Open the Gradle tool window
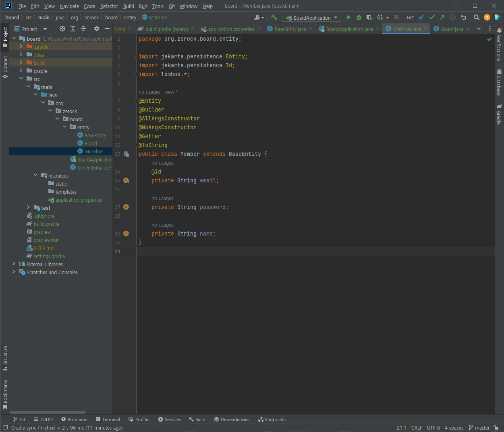 499,114
